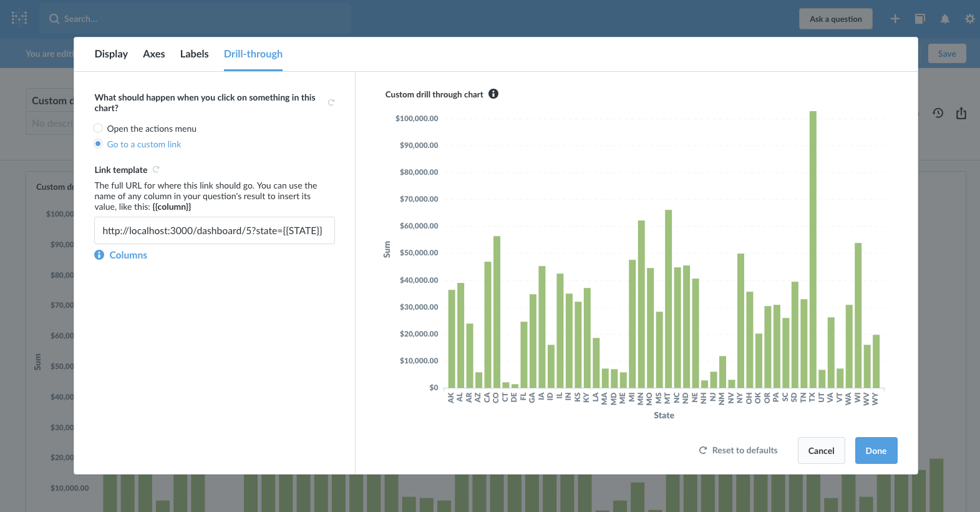Viewport: 980px width, 512px height.
Task: Switch to the Display tab
Action: [111, 54]
